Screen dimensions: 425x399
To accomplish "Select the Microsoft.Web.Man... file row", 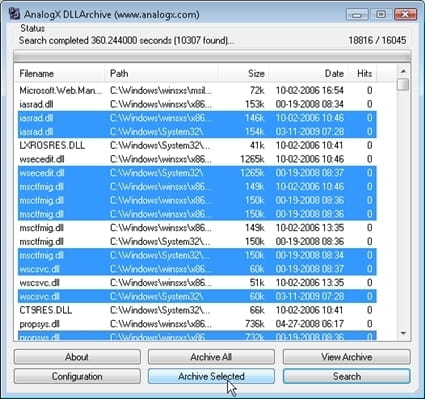I will 197,90.
